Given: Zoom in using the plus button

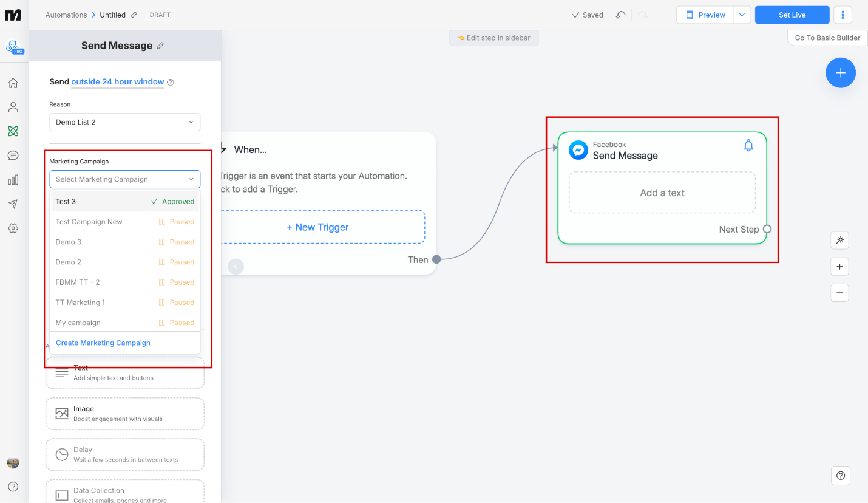Looking at the screenshot, I should pos(839,266).
